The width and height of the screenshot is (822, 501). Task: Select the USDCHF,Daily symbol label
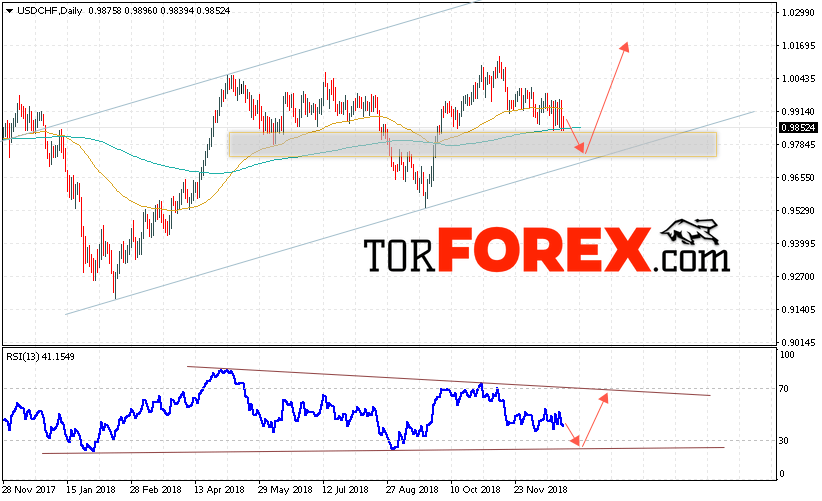coord(50,11)
